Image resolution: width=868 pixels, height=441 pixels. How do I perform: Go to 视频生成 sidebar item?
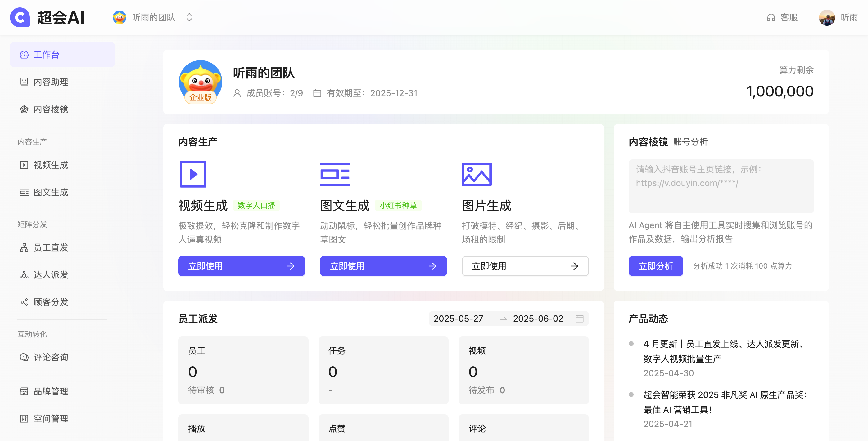(62, 165)
